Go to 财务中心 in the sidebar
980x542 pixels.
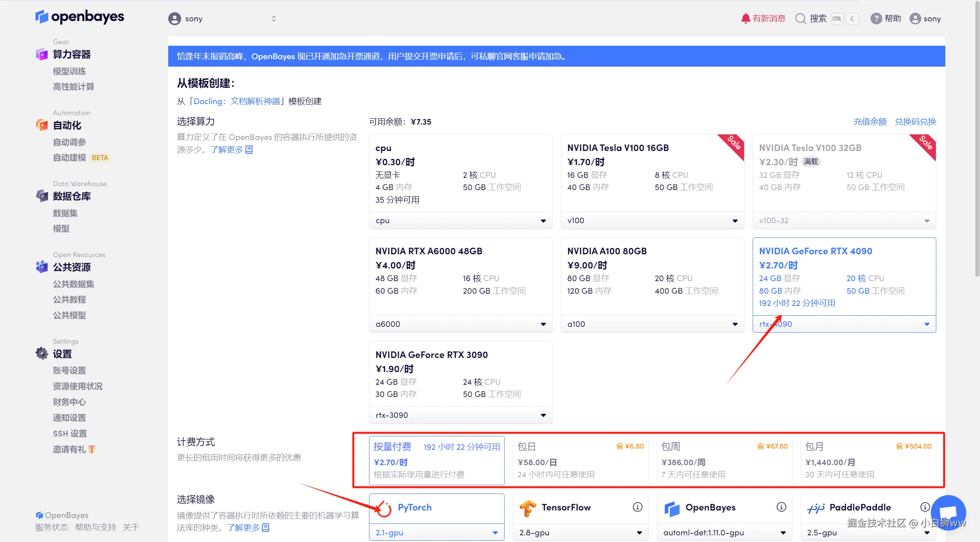pos(69,402)
